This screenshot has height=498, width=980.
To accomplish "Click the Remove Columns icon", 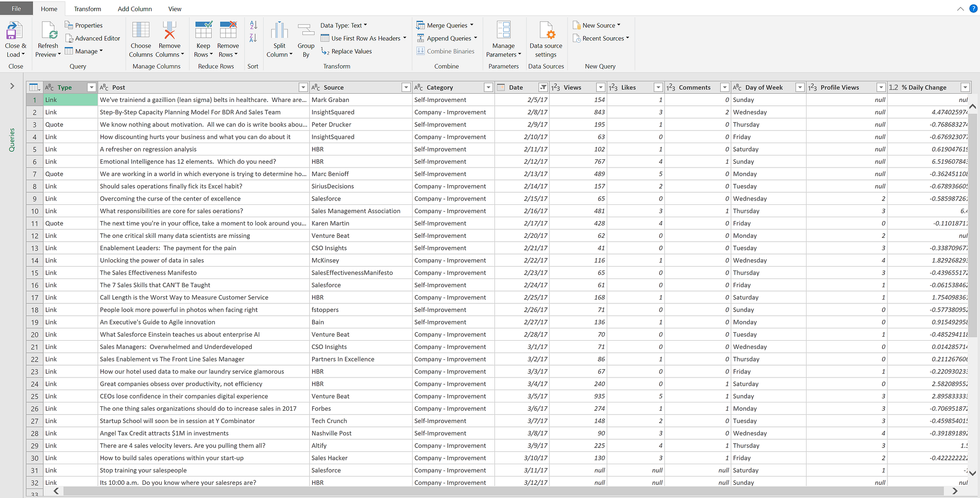I will (x=169, y=31).
